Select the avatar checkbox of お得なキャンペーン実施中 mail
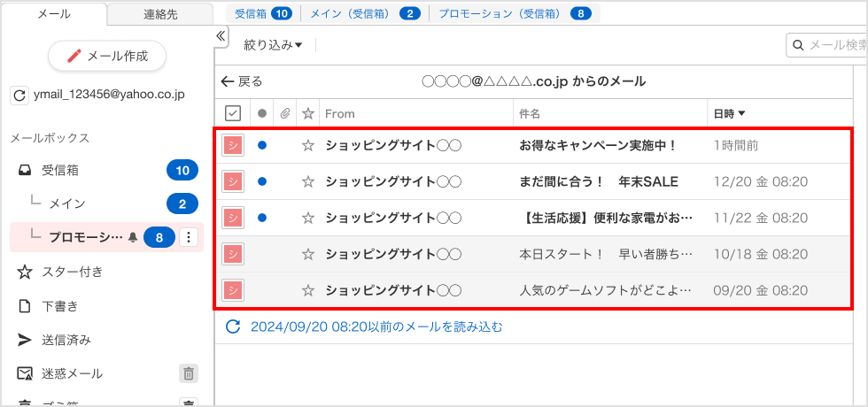This screenshot has height=407, width=868. point(233,145)
